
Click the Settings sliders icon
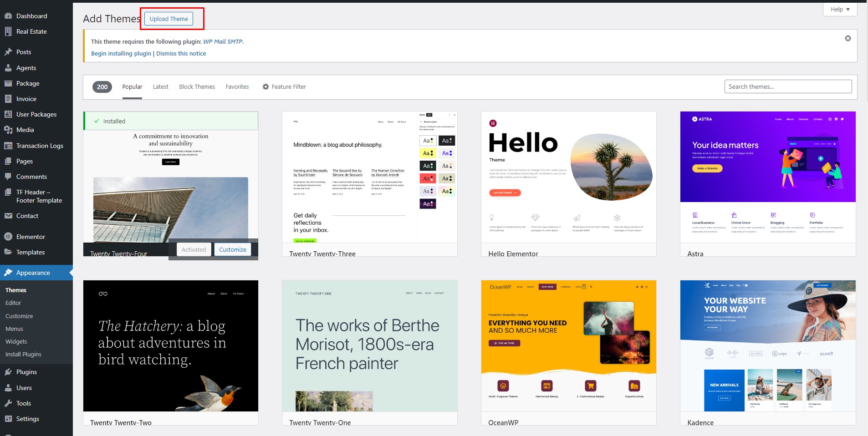(x=8, y=419)
